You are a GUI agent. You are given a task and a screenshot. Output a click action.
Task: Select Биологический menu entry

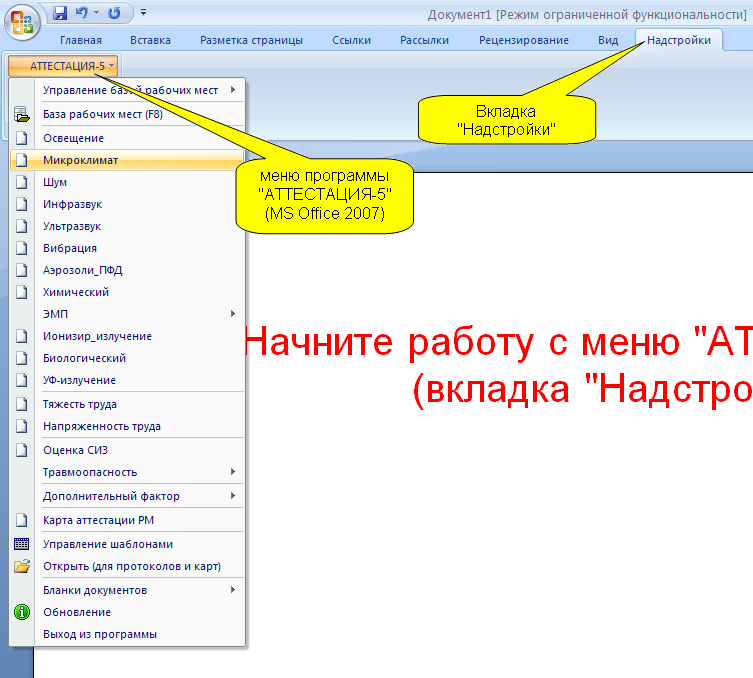tap(127, 358)
